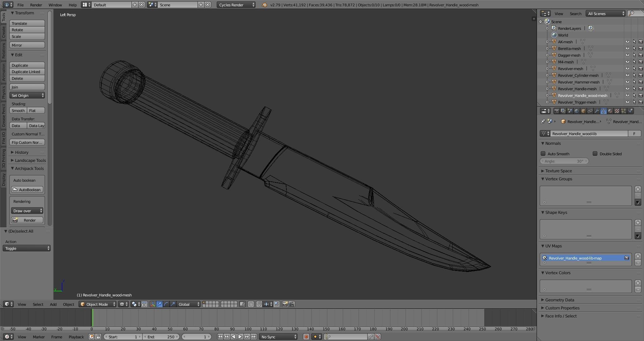Open the Physics properties tab
The height and width of the screenshot is (341, 644).
630,111
